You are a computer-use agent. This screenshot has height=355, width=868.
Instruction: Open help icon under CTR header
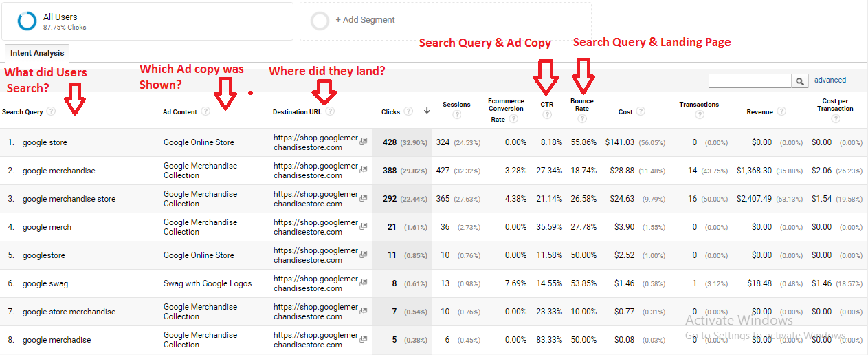tap(547, 115)
